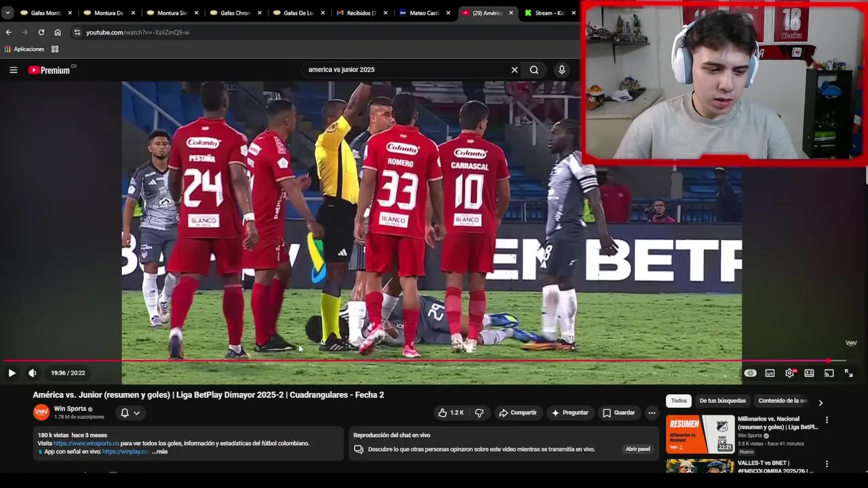
Task: Click the Compartir share button
Action: [x=517, y=413]
